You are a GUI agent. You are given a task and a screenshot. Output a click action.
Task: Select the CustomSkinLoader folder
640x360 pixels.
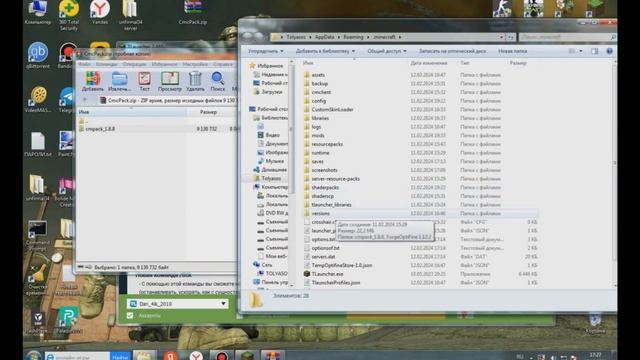click(x=332, y=109)
